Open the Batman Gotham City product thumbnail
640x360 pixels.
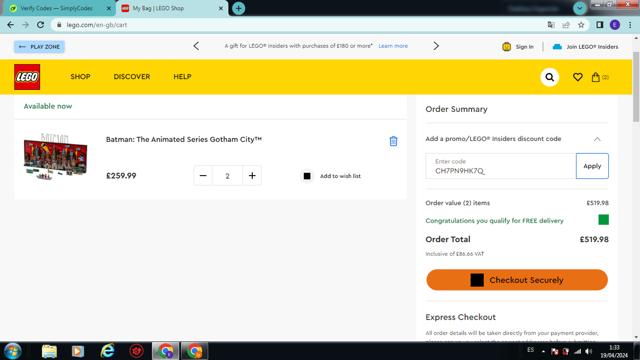click(x=56, y=157)
